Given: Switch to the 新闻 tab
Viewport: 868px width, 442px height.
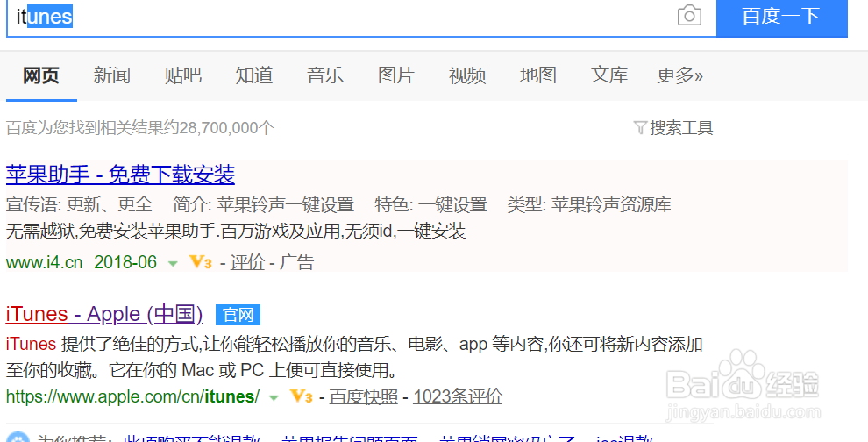Looking at the screenshot, I should (x=112, y=75).
